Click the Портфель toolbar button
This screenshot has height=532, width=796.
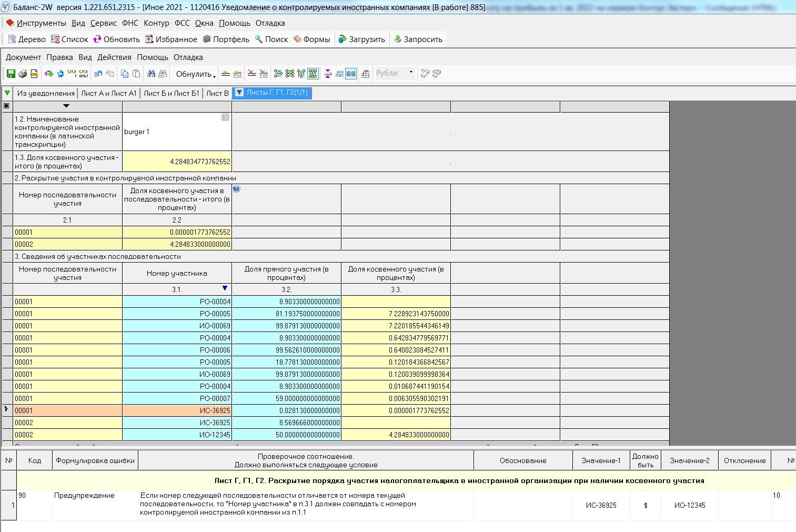pyautogui.click(x=226, y=39)
